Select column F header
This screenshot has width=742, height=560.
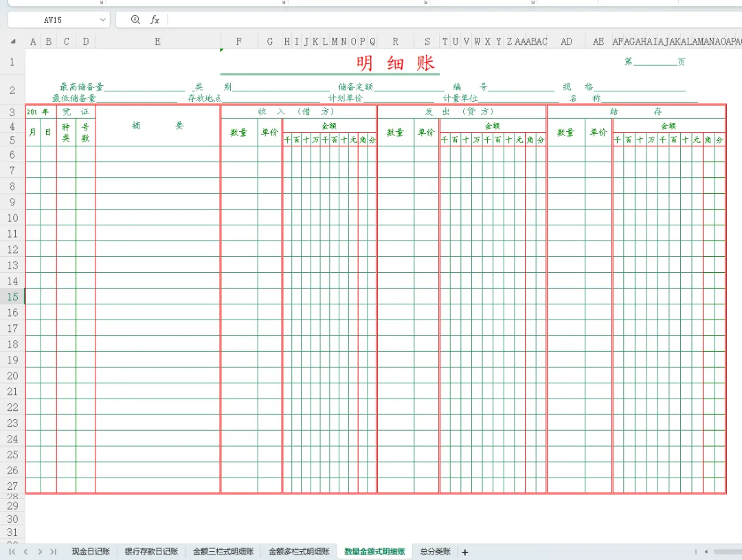[239, 42]
